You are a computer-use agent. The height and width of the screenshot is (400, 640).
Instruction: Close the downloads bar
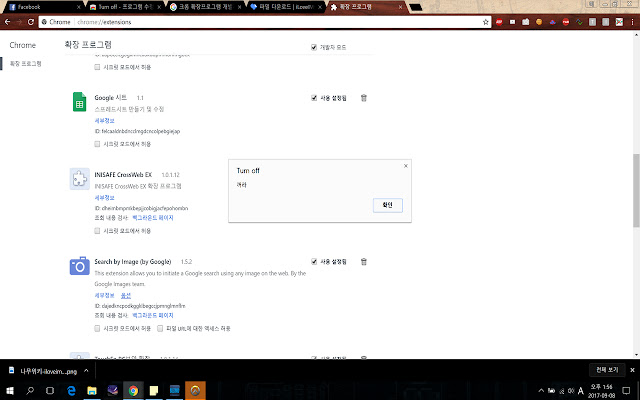(632, 370)
